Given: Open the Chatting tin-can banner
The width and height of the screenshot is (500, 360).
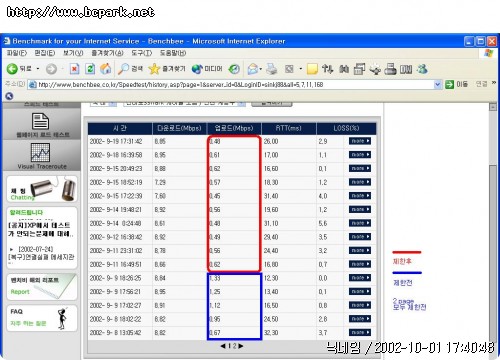Looking at the screenshot, I should pos(42,189).
